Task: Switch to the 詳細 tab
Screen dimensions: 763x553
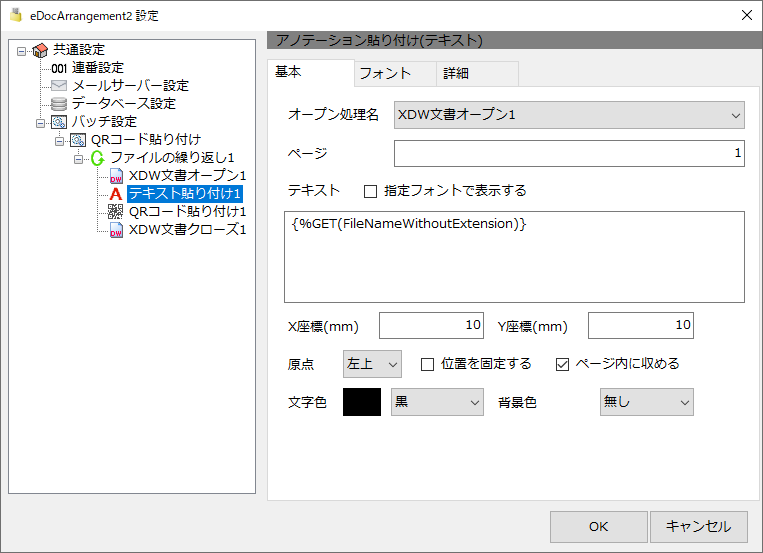Action: [477, 74]
